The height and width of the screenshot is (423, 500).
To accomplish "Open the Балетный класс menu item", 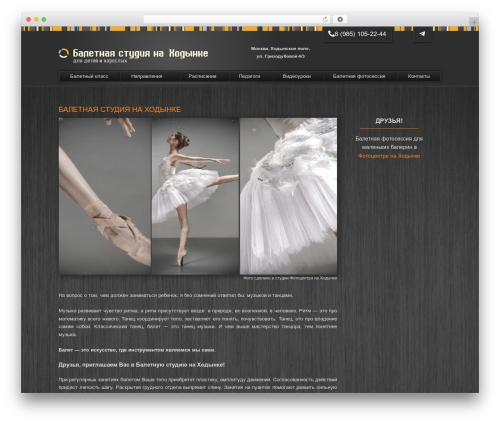I will pyautogui.click(x=89, y=76).
